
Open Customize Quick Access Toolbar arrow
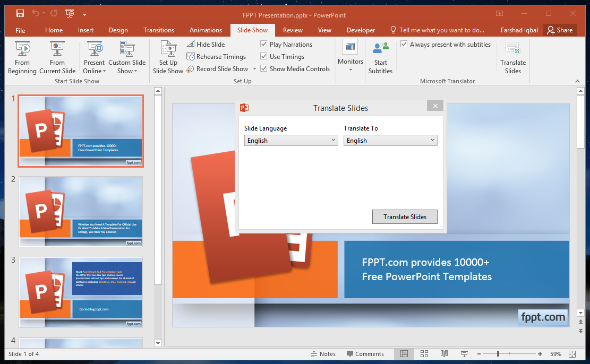pos(84,14)
